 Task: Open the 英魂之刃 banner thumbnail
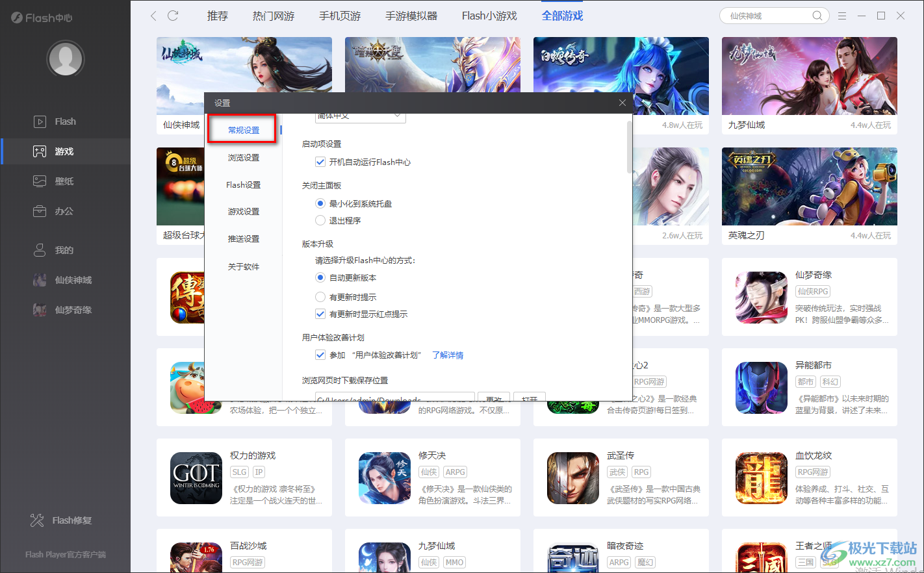pos(810,186)
